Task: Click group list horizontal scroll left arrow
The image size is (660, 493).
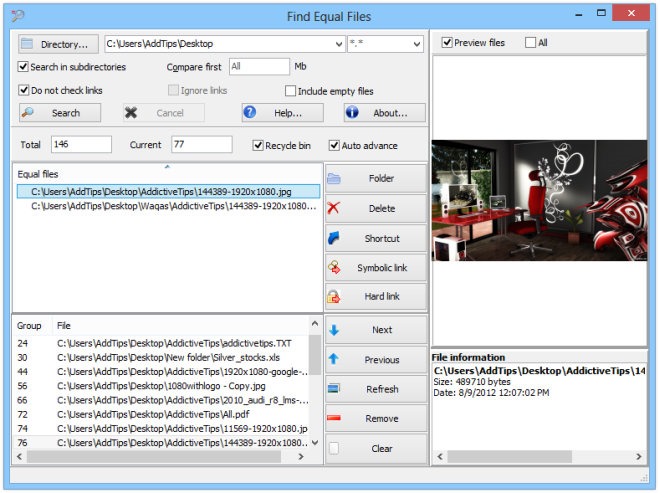Action: pos(19,456)
